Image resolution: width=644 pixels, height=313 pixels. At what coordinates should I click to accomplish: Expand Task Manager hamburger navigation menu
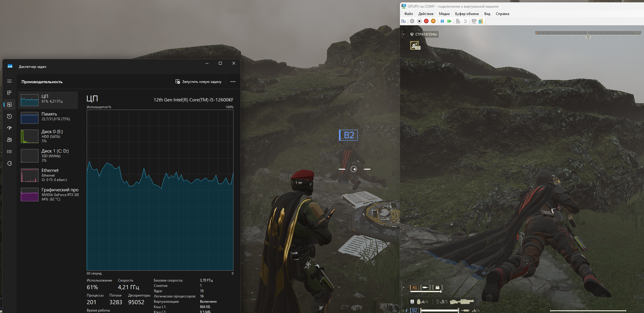click(9, 81)
